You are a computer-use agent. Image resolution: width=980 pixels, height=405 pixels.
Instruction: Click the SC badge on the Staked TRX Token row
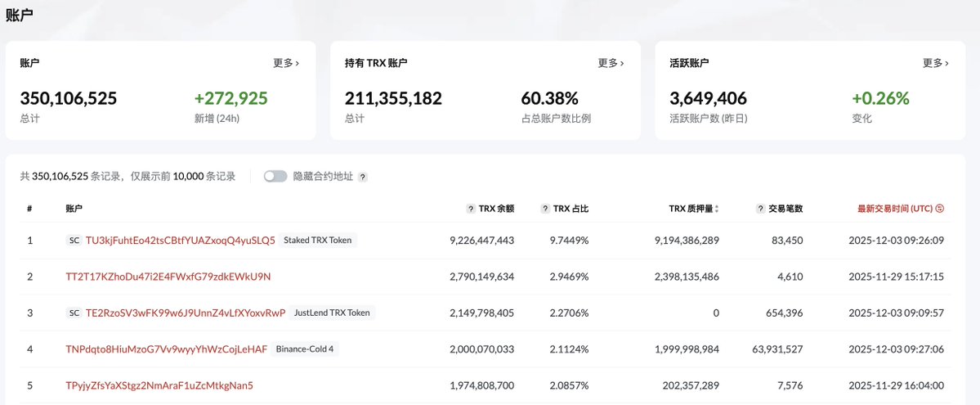point(74,241)
